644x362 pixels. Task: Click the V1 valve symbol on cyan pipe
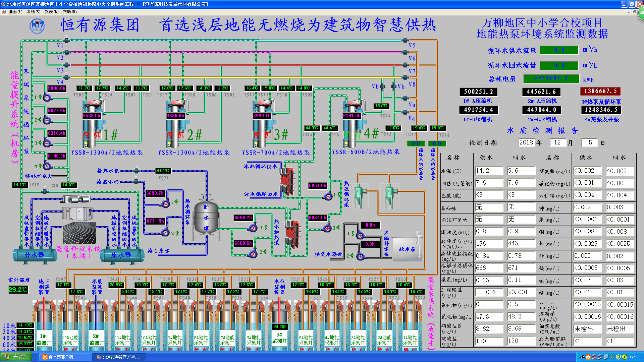coord(66,41)
